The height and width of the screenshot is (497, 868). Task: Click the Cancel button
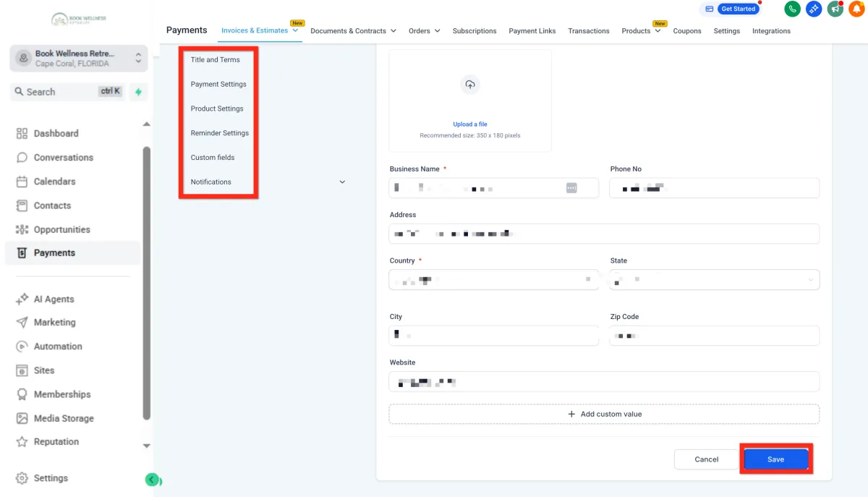coord(707,459)
